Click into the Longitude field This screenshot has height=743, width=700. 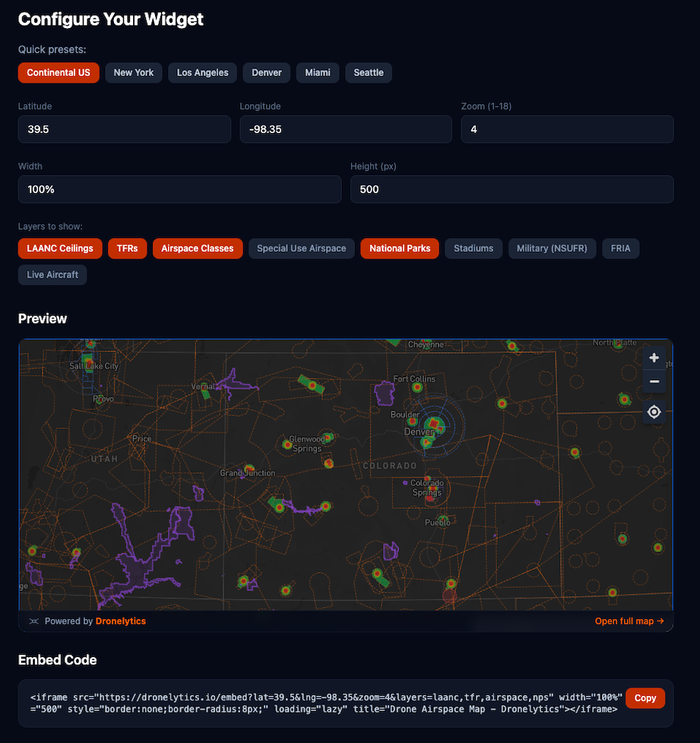point(346,129)
